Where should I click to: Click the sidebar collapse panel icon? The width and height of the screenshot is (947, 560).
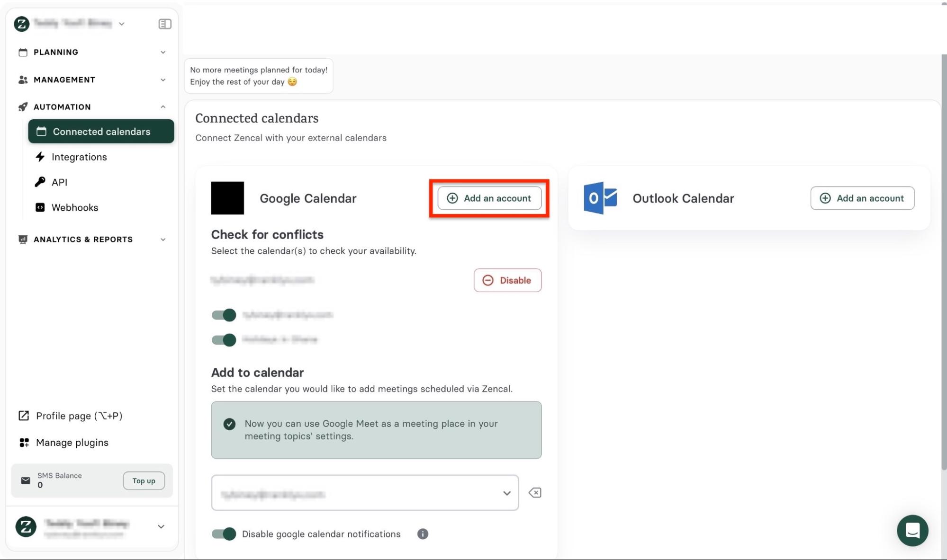pyautogui.click(x=164, y=24)
